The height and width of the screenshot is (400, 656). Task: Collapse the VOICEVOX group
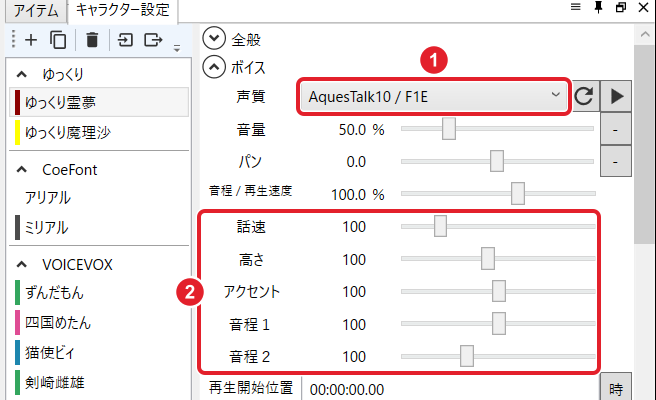point(22,264)
